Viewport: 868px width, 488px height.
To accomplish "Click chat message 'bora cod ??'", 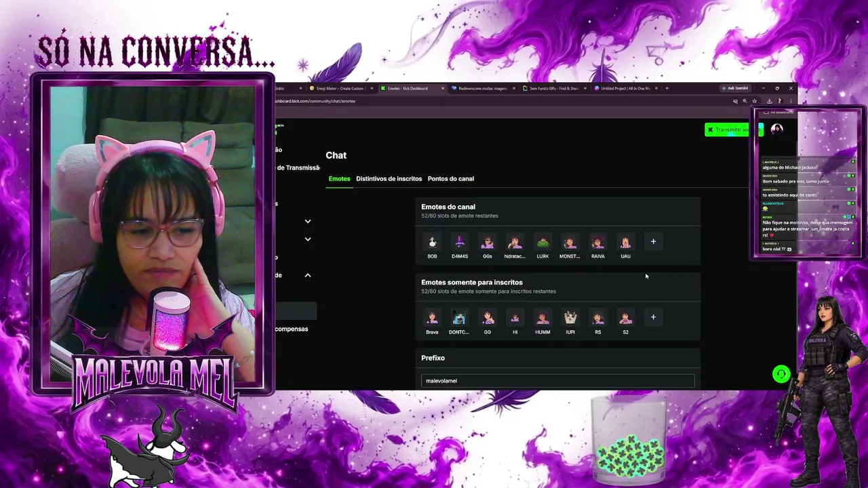I will point(777,249).
